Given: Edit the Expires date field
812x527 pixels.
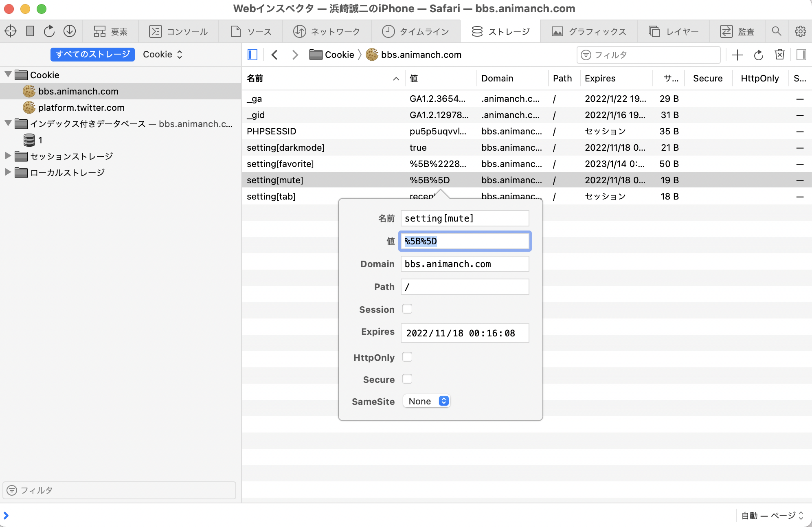Looking at the screenshot, I should (465, 333).
